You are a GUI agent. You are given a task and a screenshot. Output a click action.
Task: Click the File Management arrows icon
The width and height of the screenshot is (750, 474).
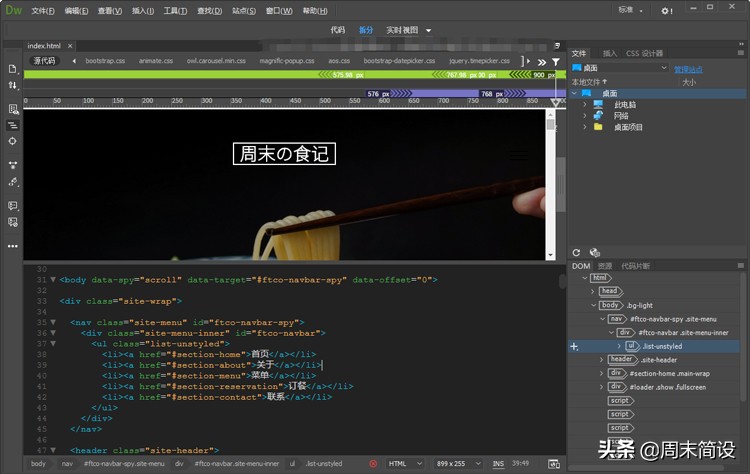13,87
